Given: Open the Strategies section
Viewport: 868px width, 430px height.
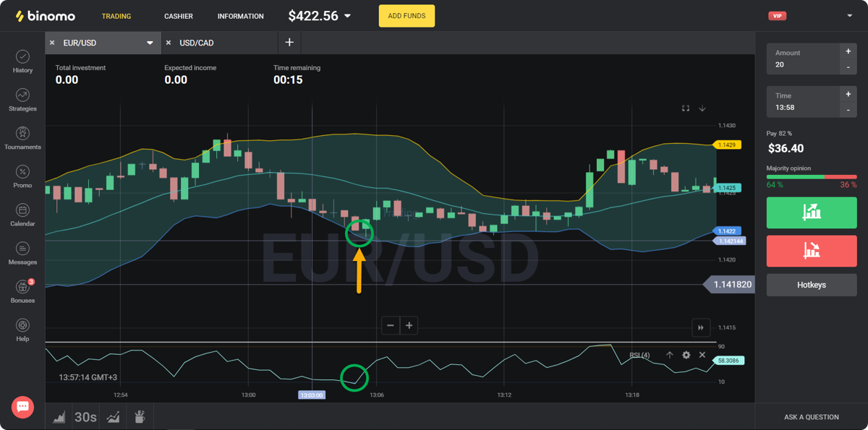Looking at the screenshot, I should 22,100.
